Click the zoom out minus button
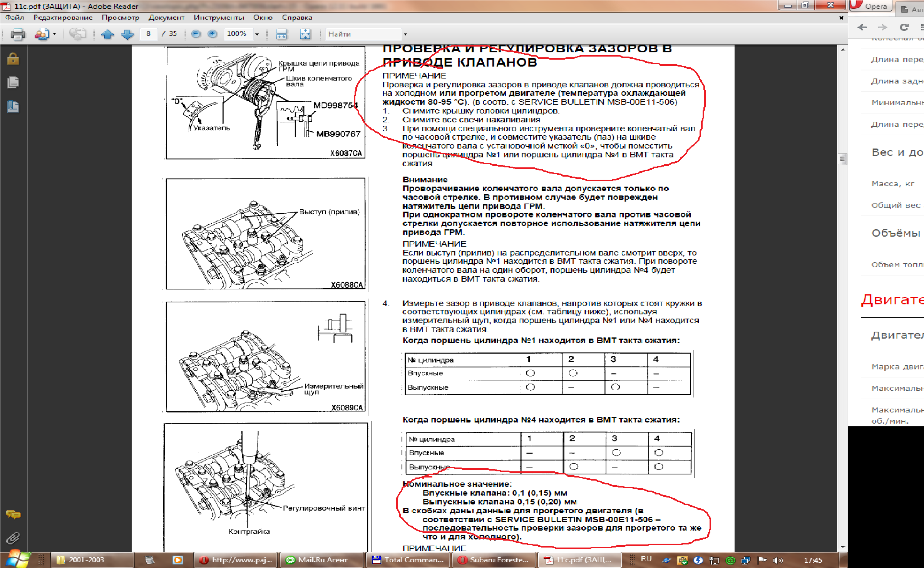 click(x=196, y=34)
